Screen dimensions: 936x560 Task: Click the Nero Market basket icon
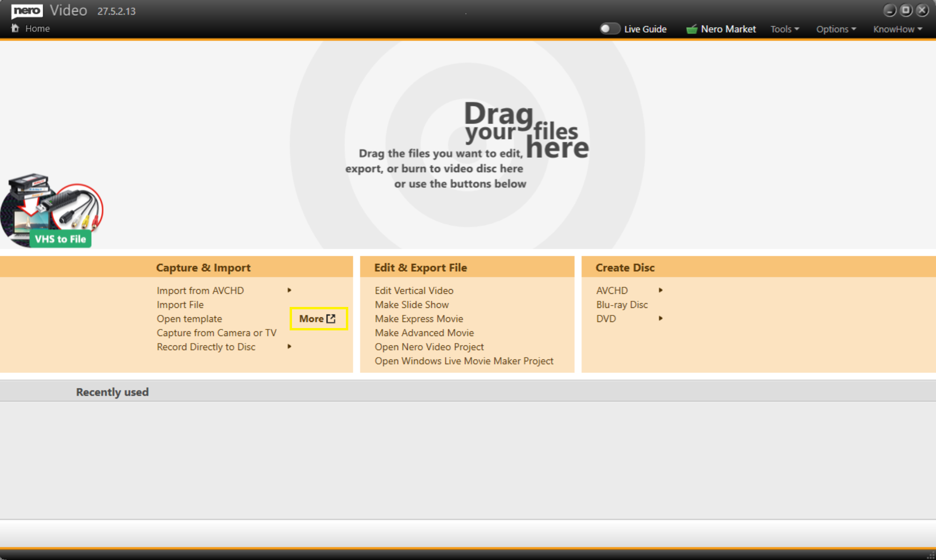click(x=691, y=29)
